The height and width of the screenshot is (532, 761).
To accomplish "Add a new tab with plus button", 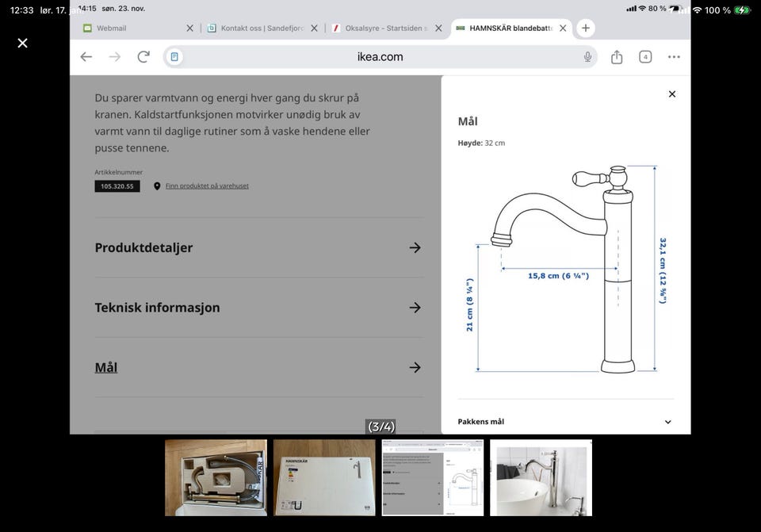I will (585, 28).
